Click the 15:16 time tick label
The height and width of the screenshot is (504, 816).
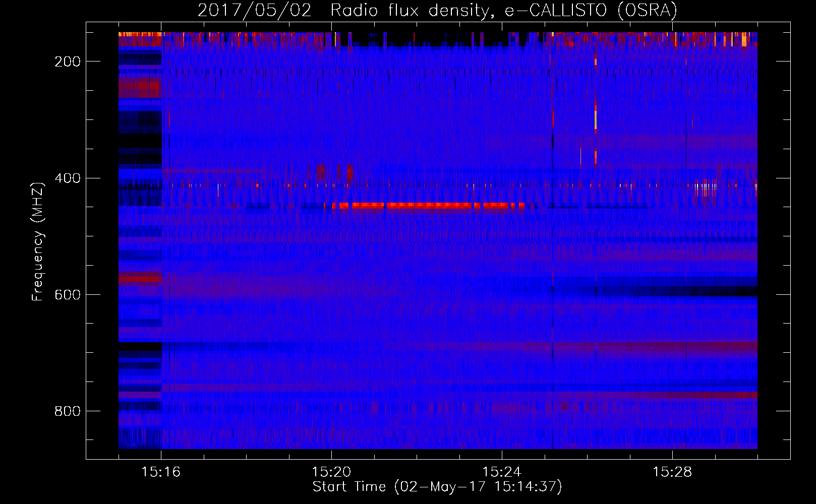click(161, 472)
